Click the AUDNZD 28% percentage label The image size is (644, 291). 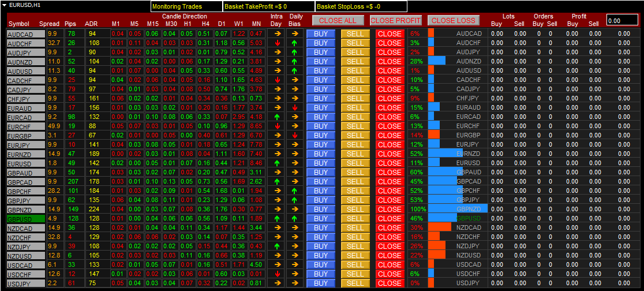coord(416,62)
